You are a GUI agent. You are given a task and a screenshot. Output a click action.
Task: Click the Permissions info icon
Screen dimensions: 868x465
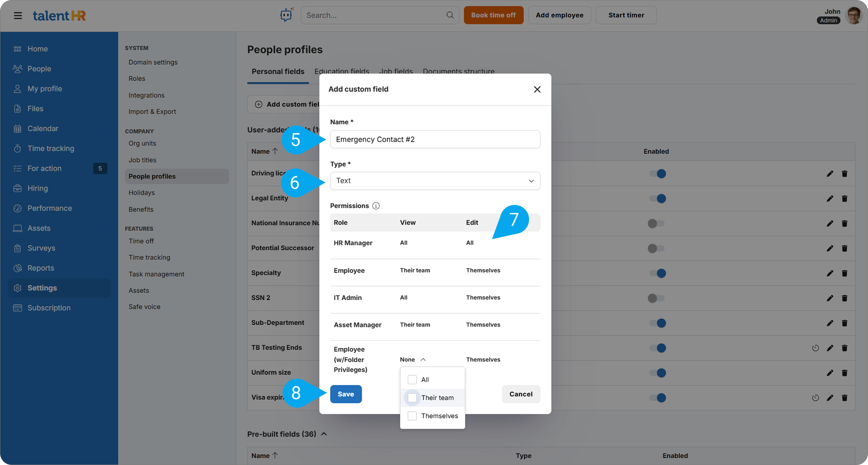[x=376, y=206]
